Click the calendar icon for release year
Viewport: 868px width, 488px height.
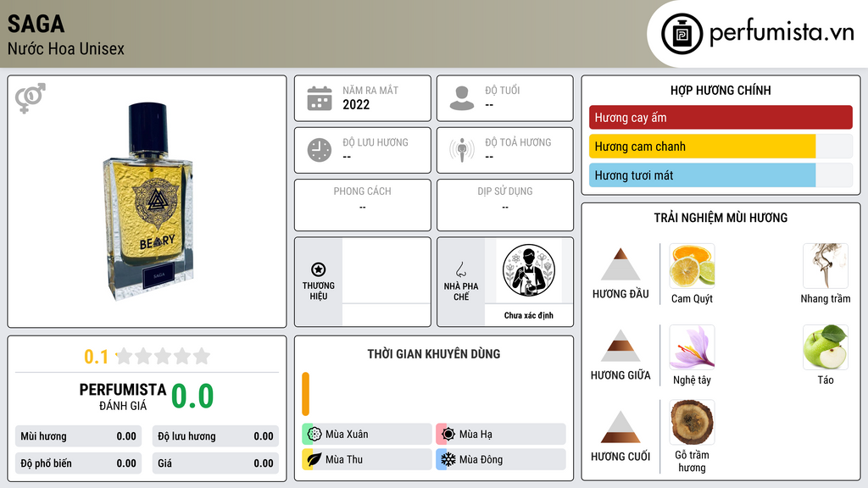coord(320,98)
